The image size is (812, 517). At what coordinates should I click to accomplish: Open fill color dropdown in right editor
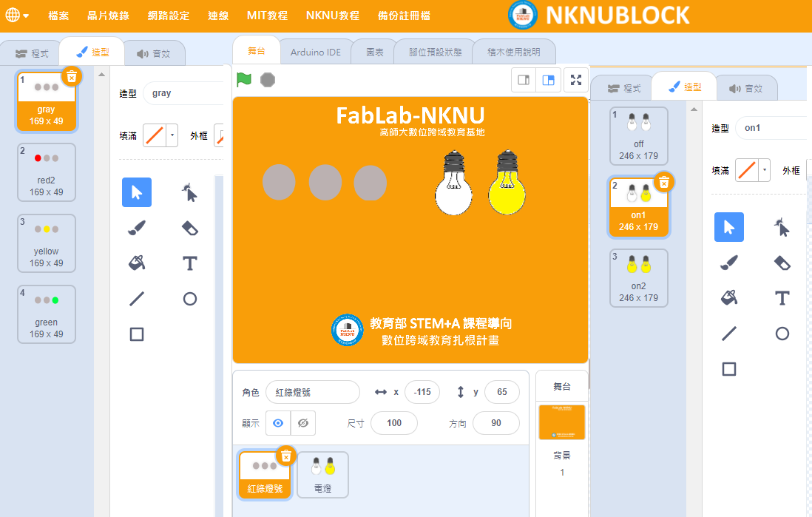[765, 170]
